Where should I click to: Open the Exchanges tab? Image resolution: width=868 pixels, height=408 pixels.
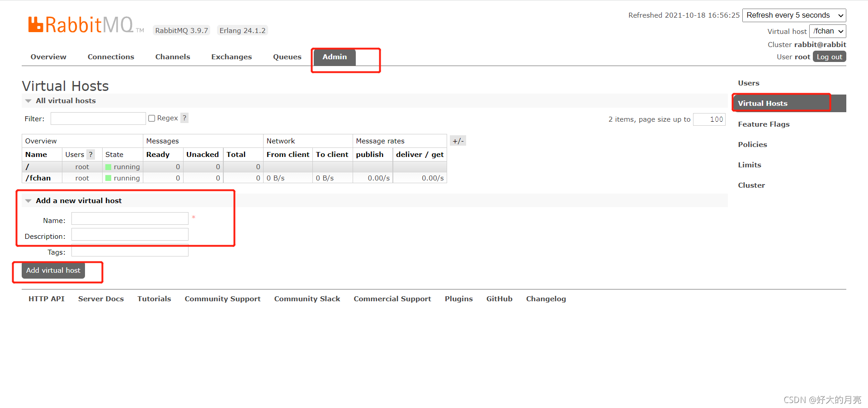(x=231, y=57)
